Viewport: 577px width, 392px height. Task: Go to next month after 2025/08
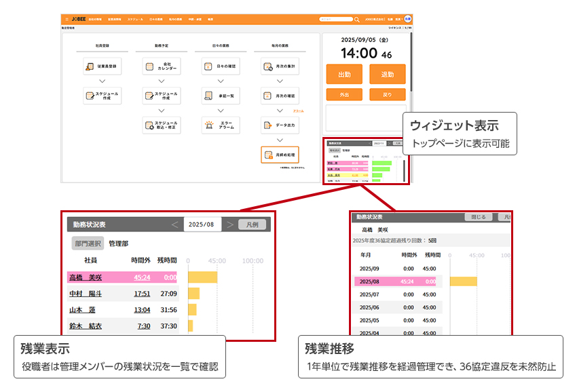229,224
